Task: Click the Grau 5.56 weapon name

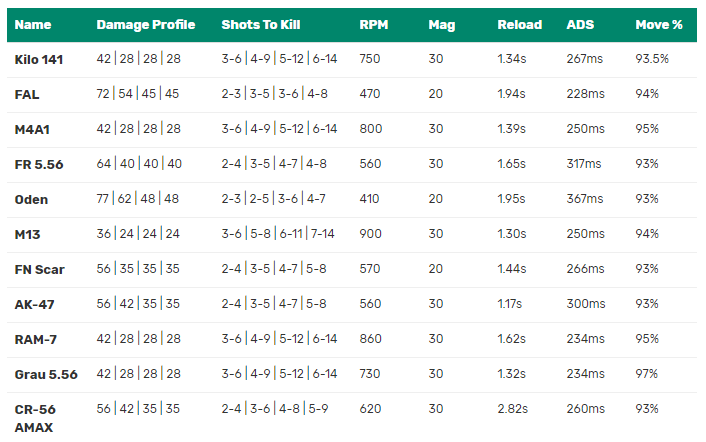Action: pyautogui.click(x=46, y=374)
